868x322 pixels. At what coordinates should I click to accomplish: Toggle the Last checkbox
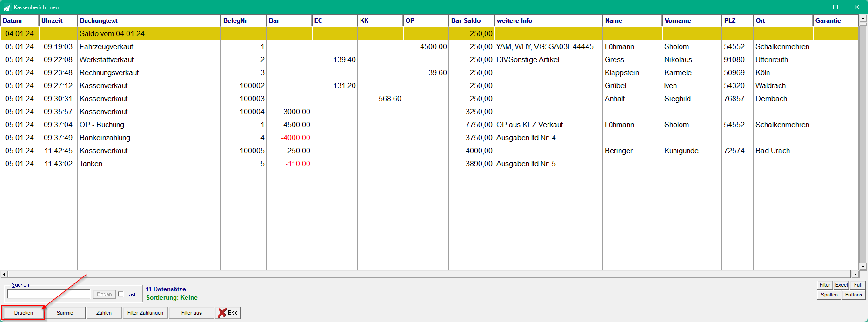[x=121, y=294]
